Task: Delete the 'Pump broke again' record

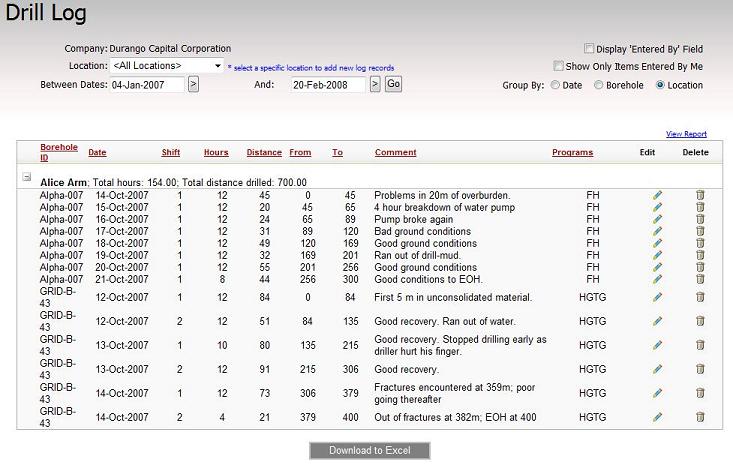Action: pyautogui.click(x=700, y=219)
